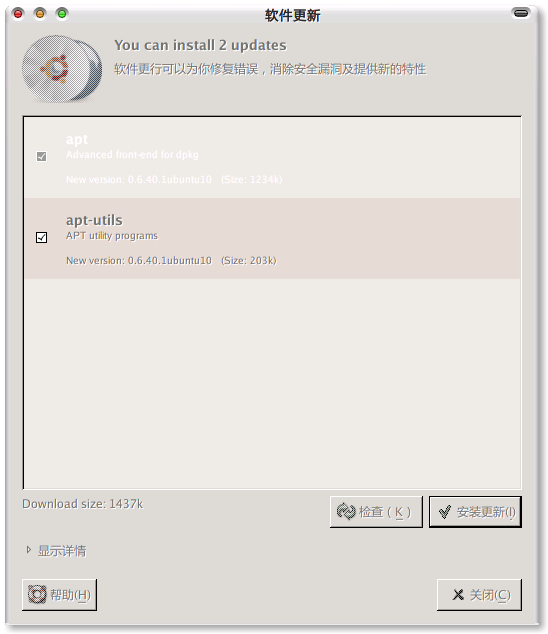Click the 安装更新(I) install button

pyautogui.click(x=475, y=512)
